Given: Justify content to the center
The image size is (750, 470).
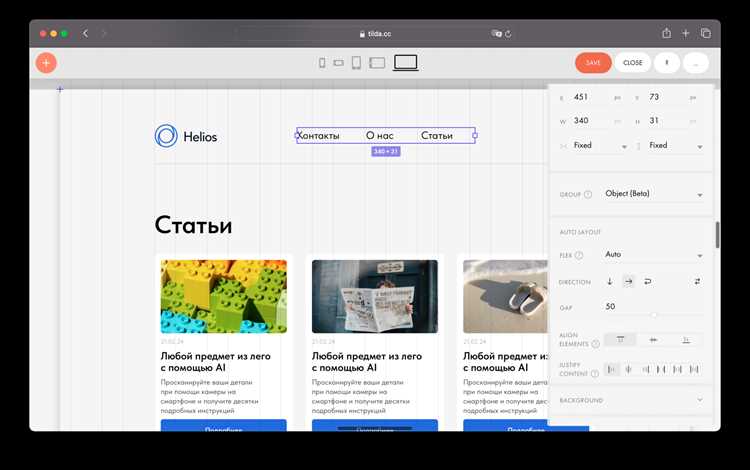Looking at the screenshot, I should click(629, 369).
